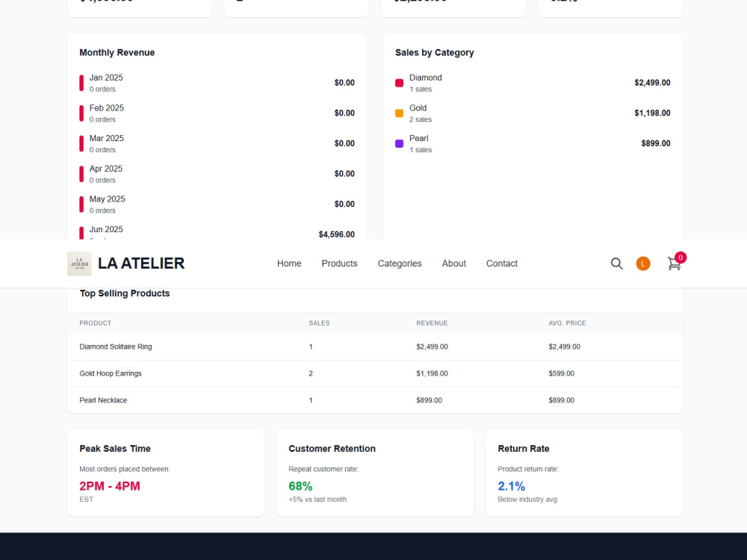Image resolution: width=747 pixels, height=560 pixels.
Task: Click the REVENUE column header
Action: tap(432, 323)
